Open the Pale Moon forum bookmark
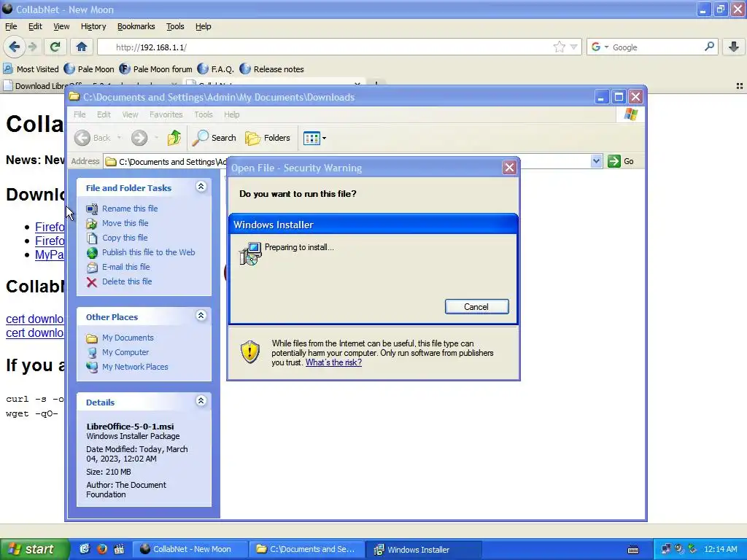The image size is (747, 560). 156,69
